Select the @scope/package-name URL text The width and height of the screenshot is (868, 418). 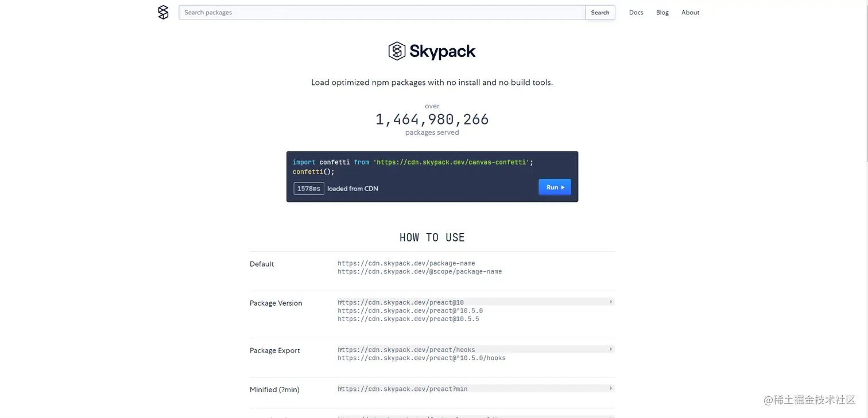(x=420, y=271)
